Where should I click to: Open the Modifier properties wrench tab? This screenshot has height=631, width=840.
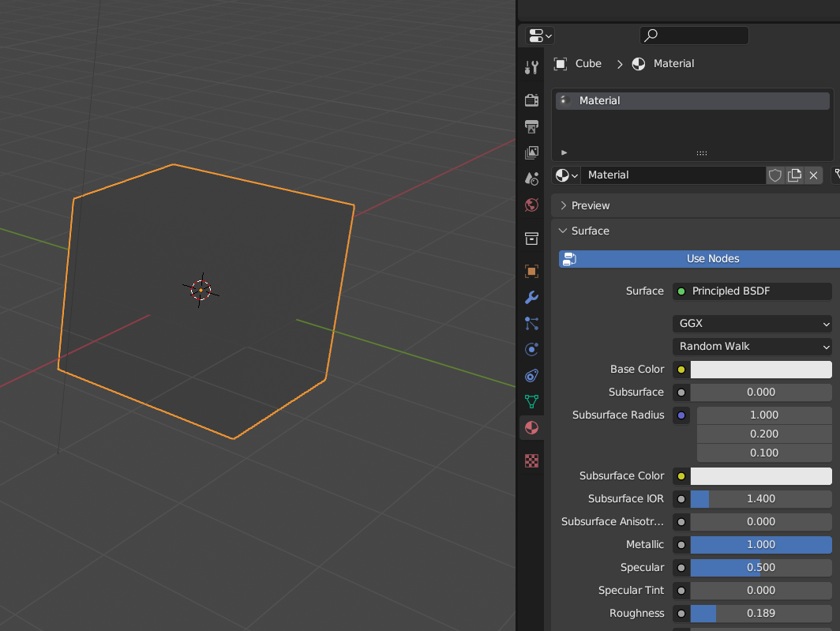531,298
